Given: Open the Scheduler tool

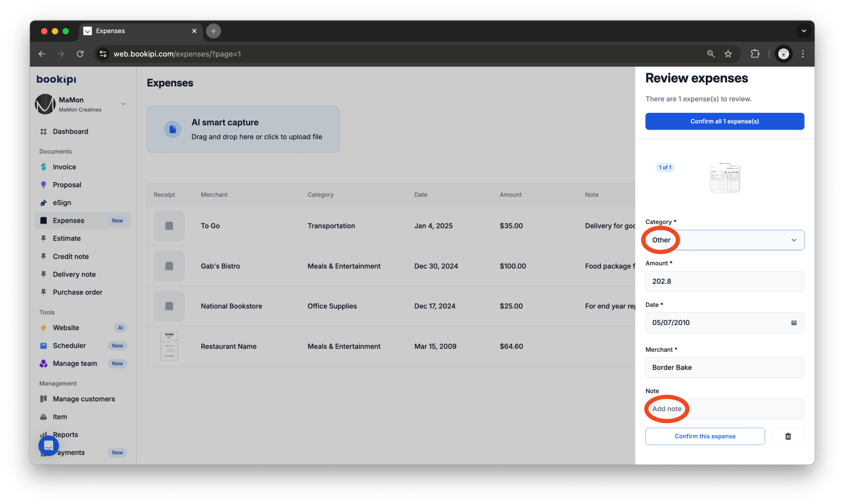Looking at the screenshot, I should point(69,345).
